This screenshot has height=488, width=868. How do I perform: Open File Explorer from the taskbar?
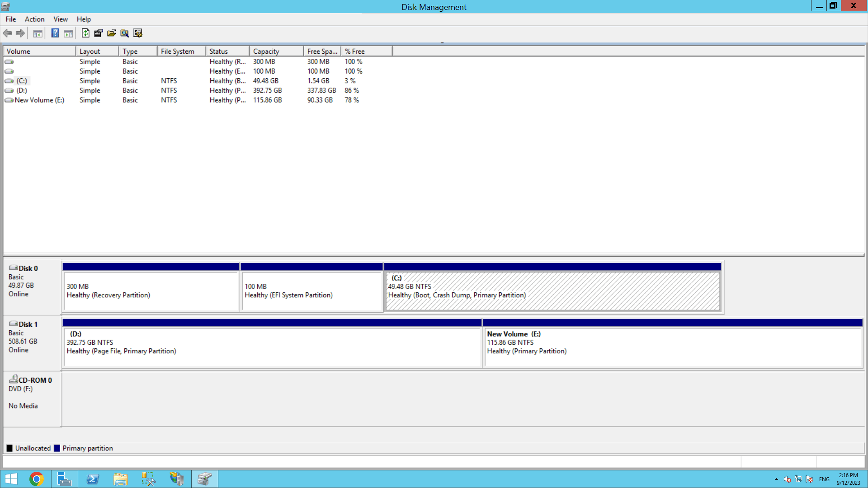[x=121, y=479]
